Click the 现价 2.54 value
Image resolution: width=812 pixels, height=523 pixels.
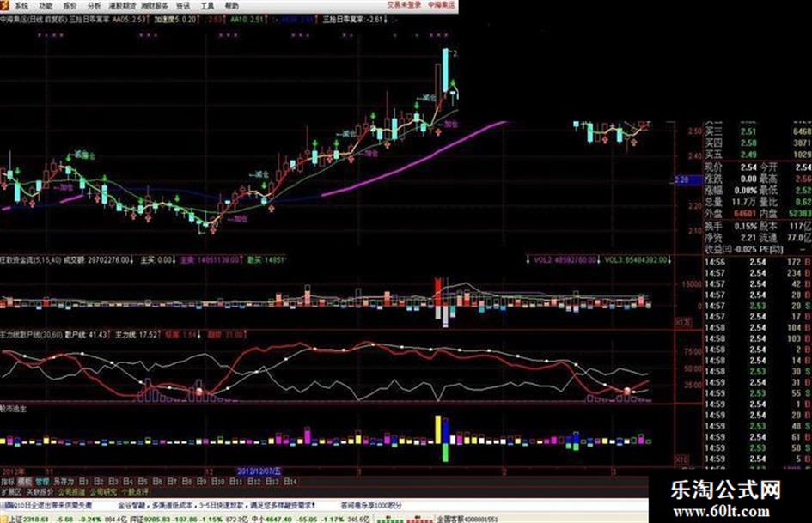[x=748, y=167]
